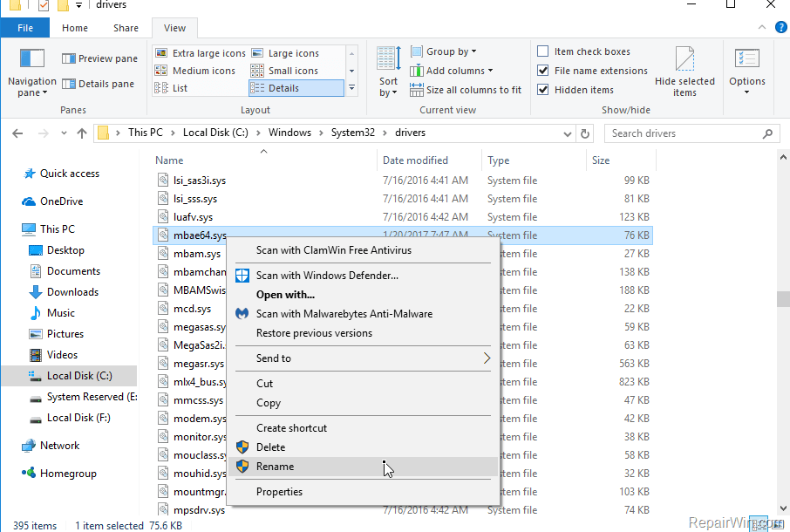Toggle the Hidden items checkbox
Viewport: 790px width, 532px height.
(543, 90)
